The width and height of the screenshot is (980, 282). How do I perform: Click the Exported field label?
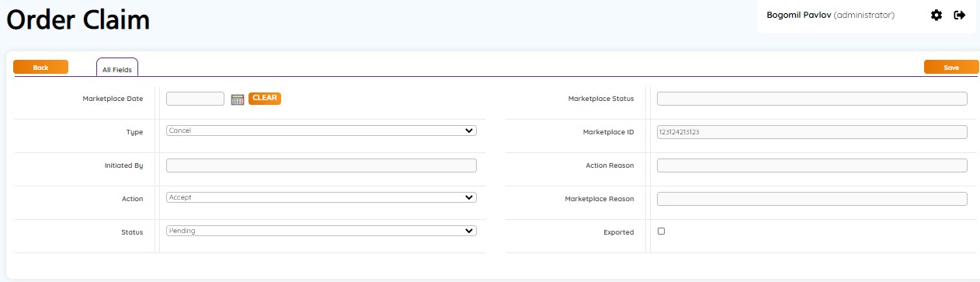[x=618, y=232]
